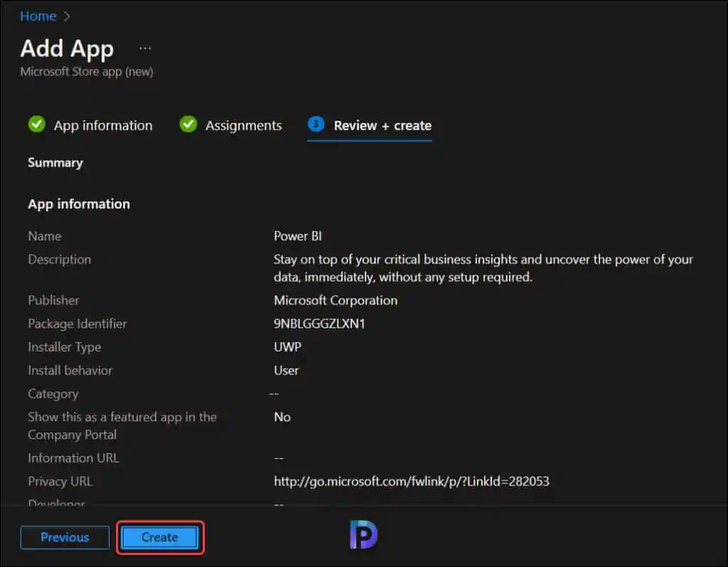Viewport: 728px width, 567px height.
Task: Click the Information URL label
Action: coord(73,458)
